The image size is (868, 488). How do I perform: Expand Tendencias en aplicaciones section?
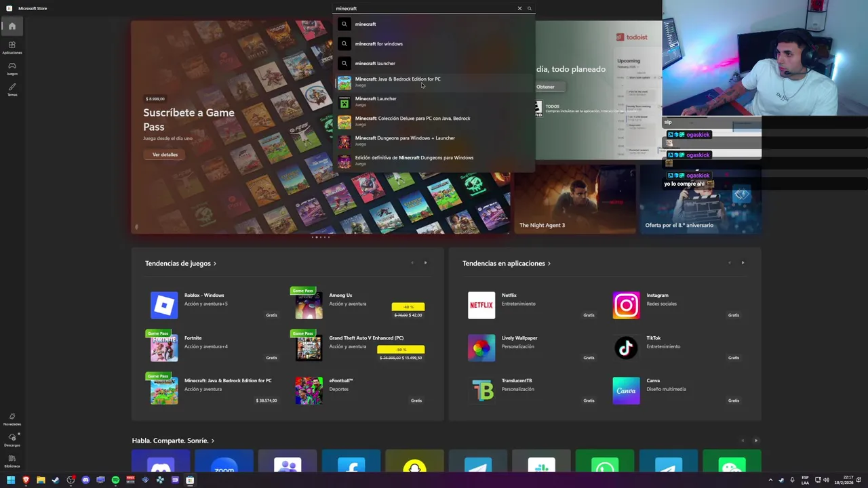[x=507, y=263]
